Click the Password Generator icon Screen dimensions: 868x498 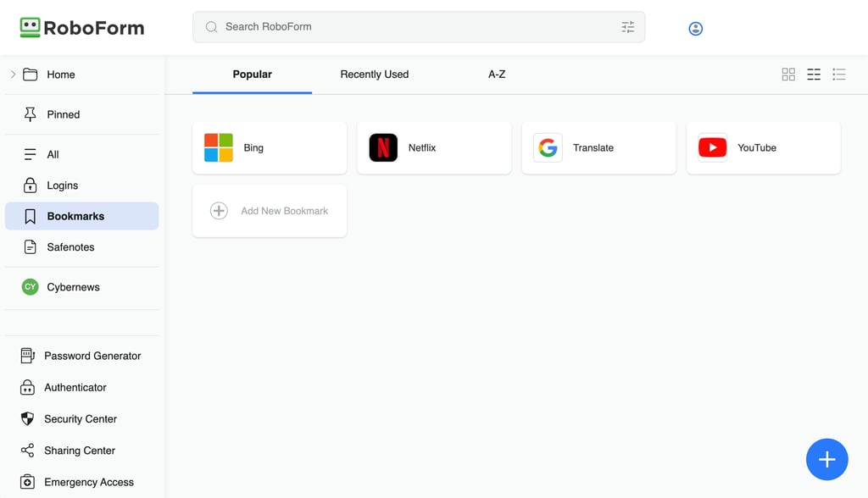(x=28, y=356)
